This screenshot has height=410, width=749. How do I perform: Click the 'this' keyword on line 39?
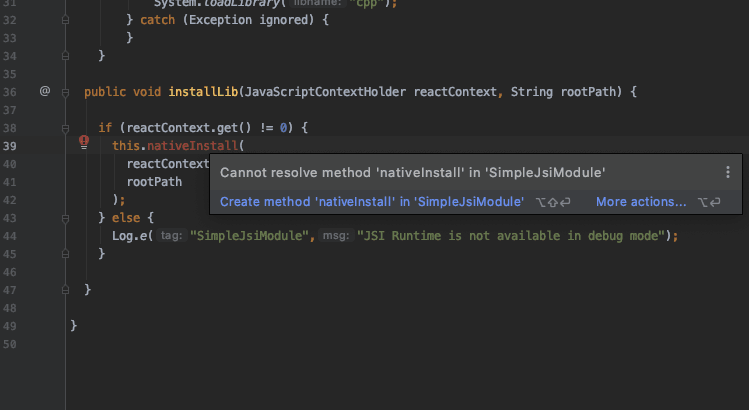click(126, 145)
